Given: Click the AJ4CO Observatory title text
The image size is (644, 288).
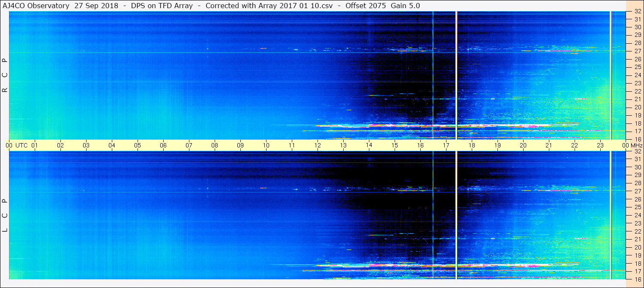Looking at the screenshot, I should [x=36, y=6].
